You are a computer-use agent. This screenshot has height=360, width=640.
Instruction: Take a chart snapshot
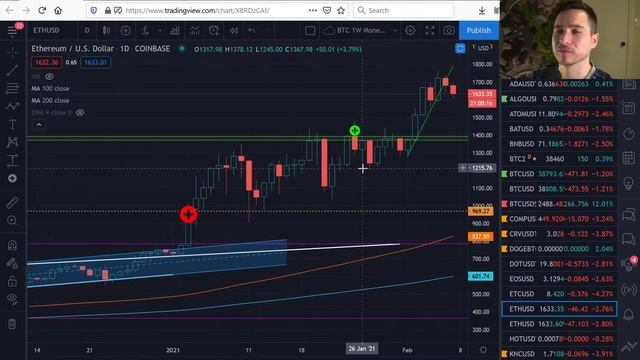pyautogui.click(x=449, y=31)
